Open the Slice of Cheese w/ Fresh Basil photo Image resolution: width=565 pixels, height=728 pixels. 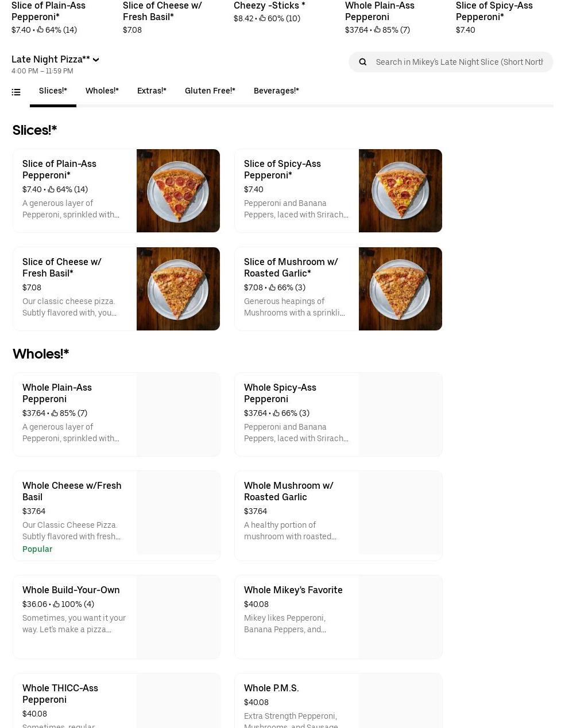[x=178, y=289]
